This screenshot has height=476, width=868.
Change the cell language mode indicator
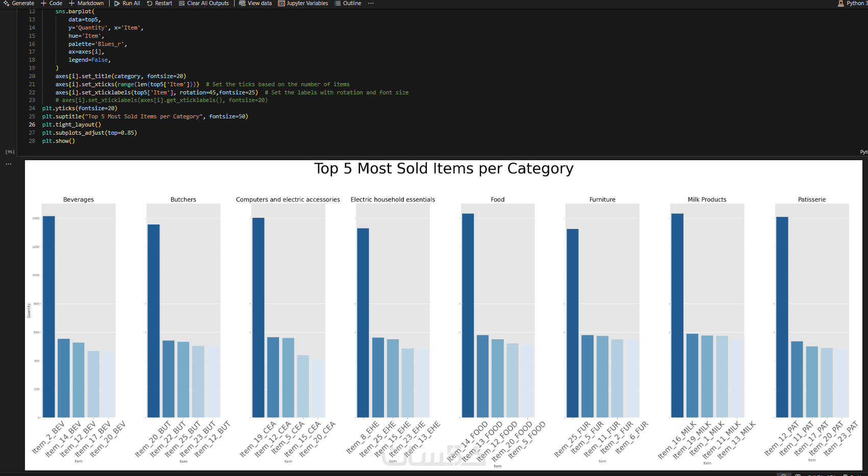[863, 152]
